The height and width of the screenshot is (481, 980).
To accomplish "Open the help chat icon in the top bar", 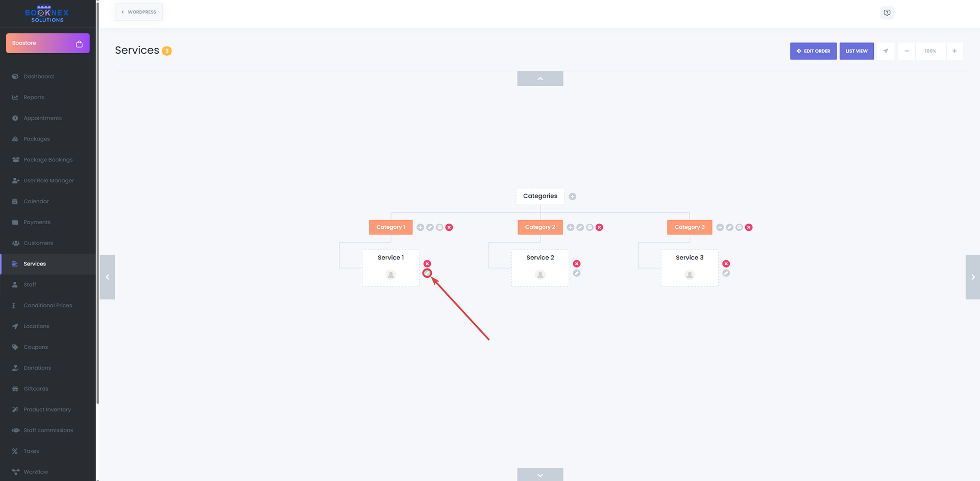I will pyautogui.click(x=887, y=13).
